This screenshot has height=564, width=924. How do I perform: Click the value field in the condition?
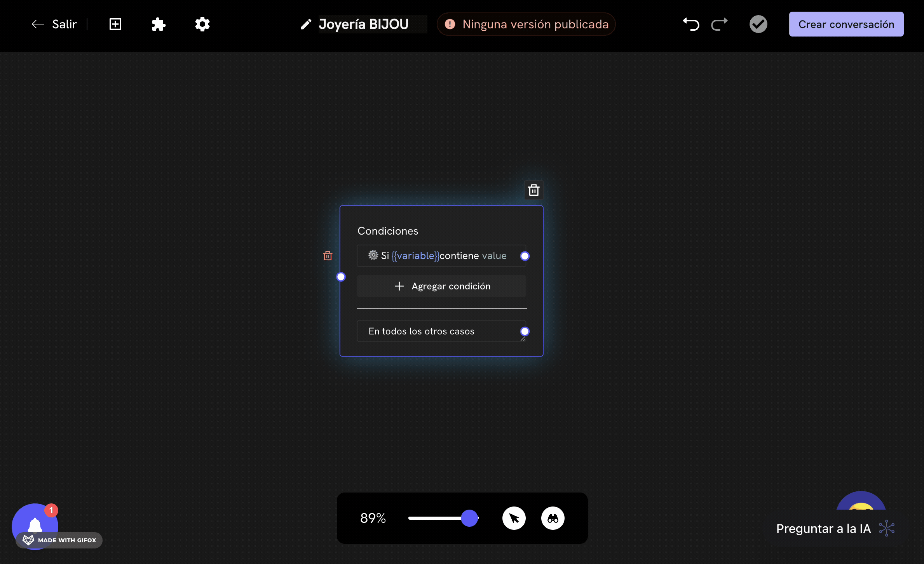click(494, 255)
